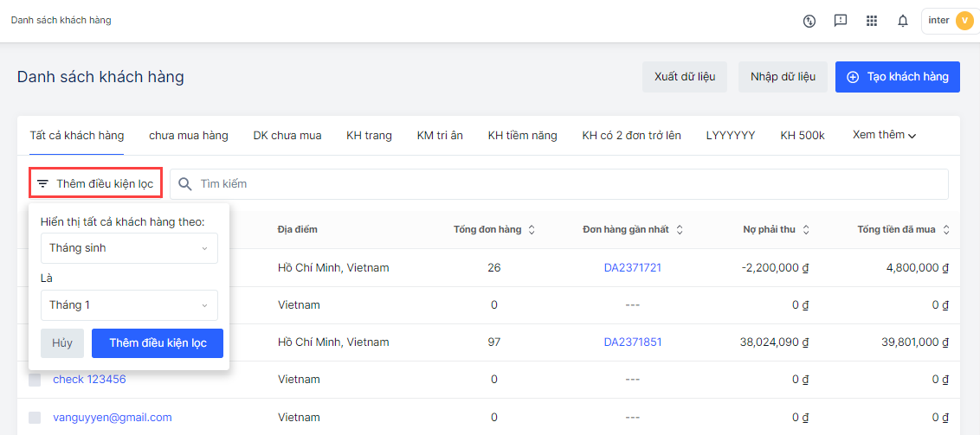Viewport: 980px width, 435px height.
Task: Open order link DA2371721
Action: (632, 268)
